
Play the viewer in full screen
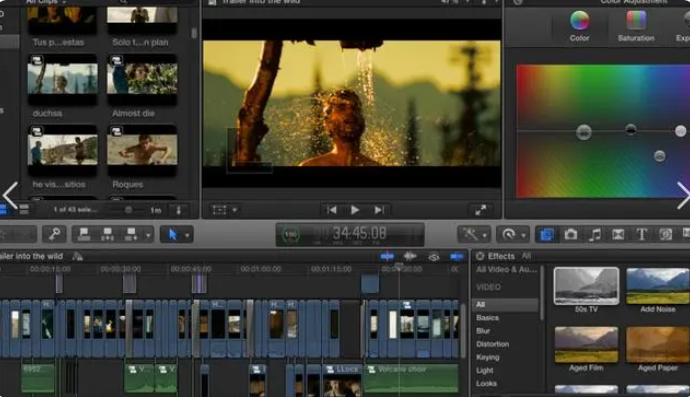(x=481, y=210)
